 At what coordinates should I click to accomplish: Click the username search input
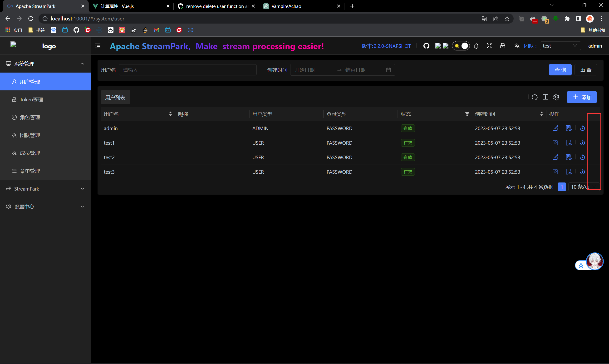click(188, 70)
